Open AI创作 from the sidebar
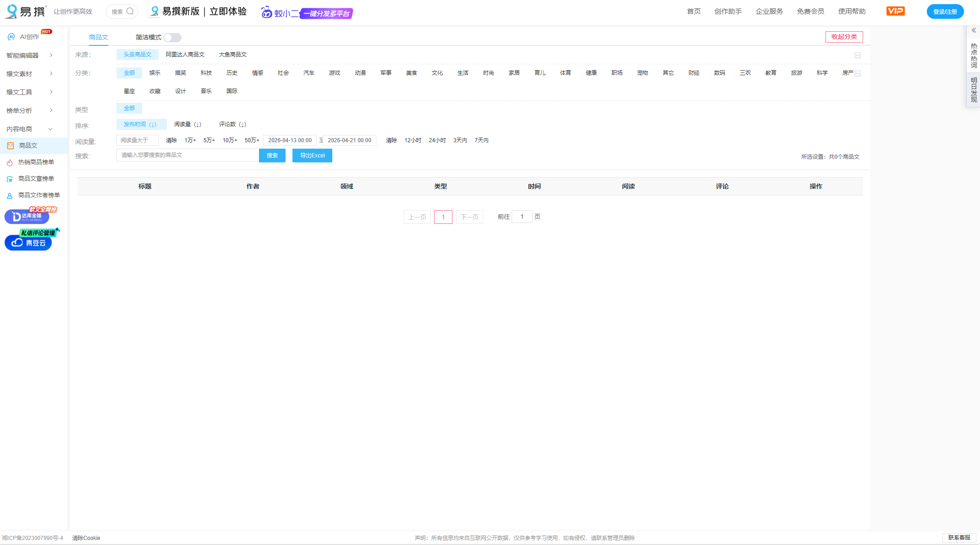This screenshot has width=980, height=545. [29, 37]
